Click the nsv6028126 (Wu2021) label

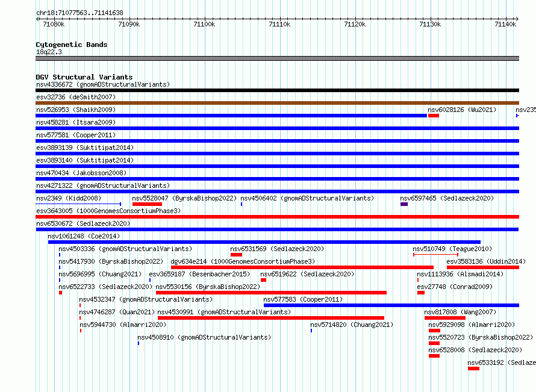pyautogui.click(x=462, y=110)
